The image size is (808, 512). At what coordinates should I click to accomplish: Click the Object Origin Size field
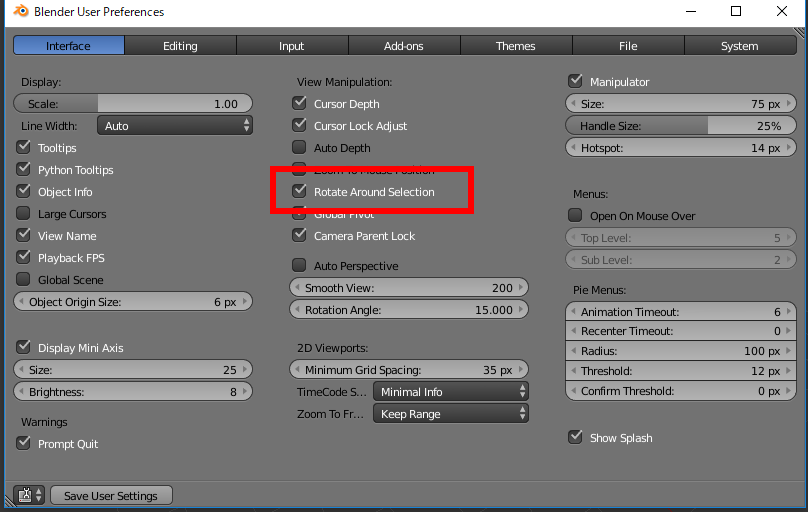[133, 302]
